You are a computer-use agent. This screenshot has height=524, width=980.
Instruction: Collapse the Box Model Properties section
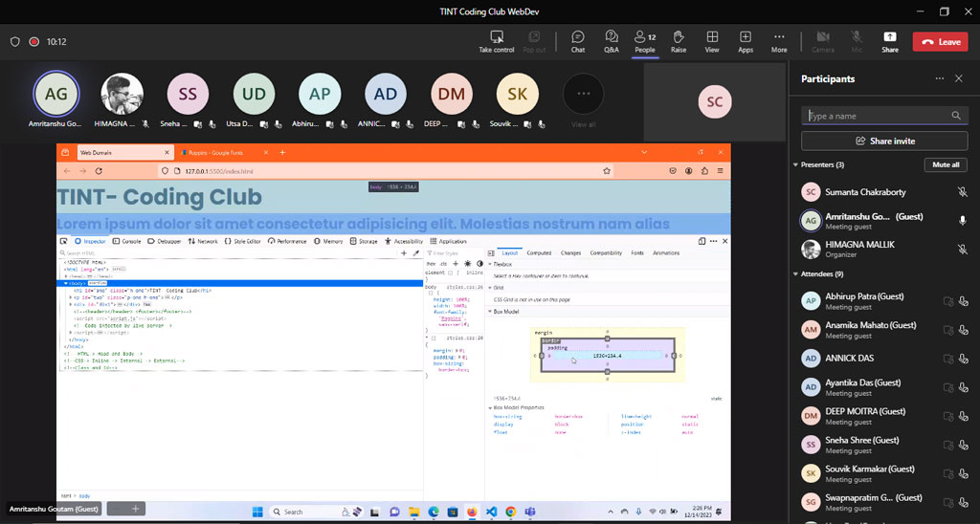pyautogui.click(x=491, y=408)
